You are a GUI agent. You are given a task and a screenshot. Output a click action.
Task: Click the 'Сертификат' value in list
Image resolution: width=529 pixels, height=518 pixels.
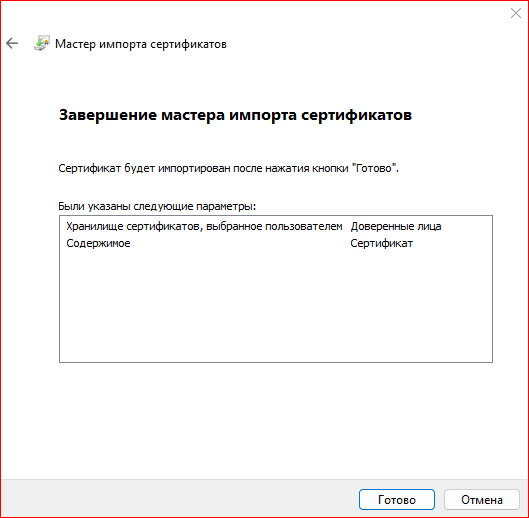[382, 243]
